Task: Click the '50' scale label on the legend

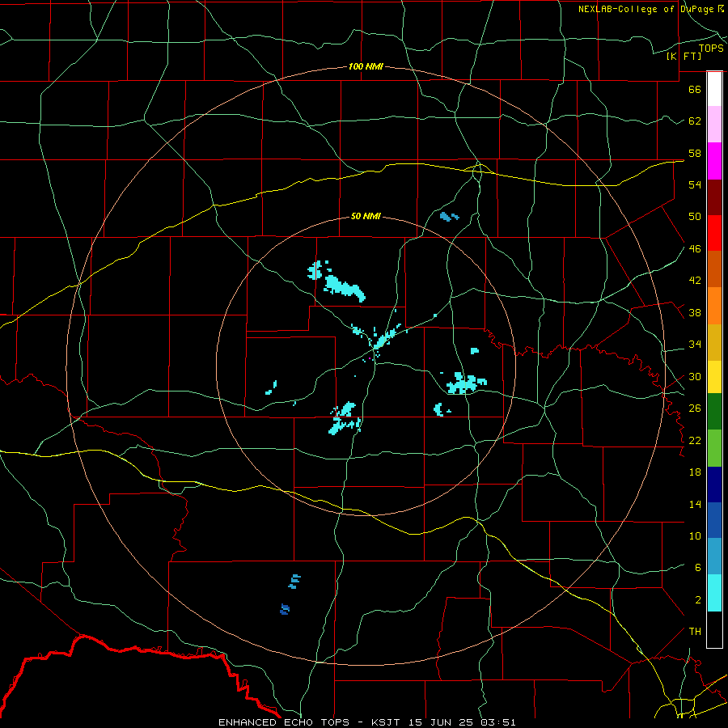Action: (695, 217)
